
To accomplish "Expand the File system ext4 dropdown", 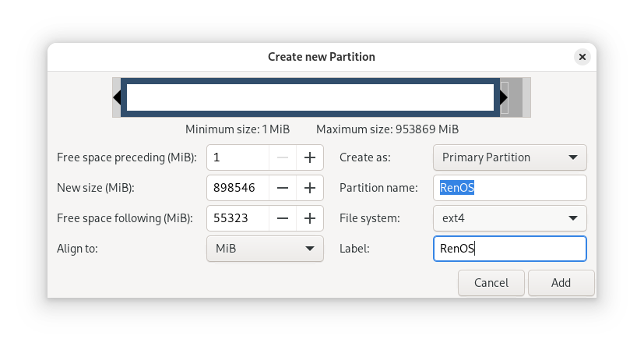I will tap(509, 218).
